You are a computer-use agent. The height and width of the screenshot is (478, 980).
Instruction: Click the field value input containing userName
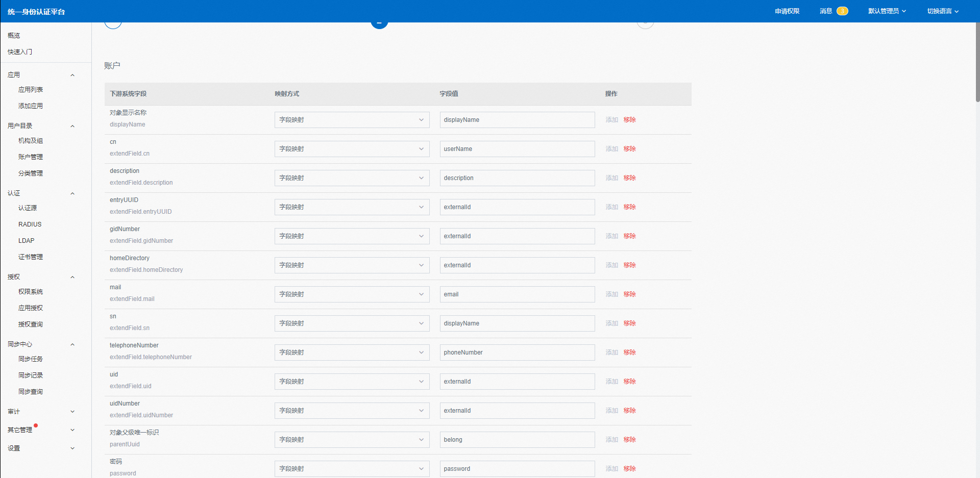coord(517,149)
